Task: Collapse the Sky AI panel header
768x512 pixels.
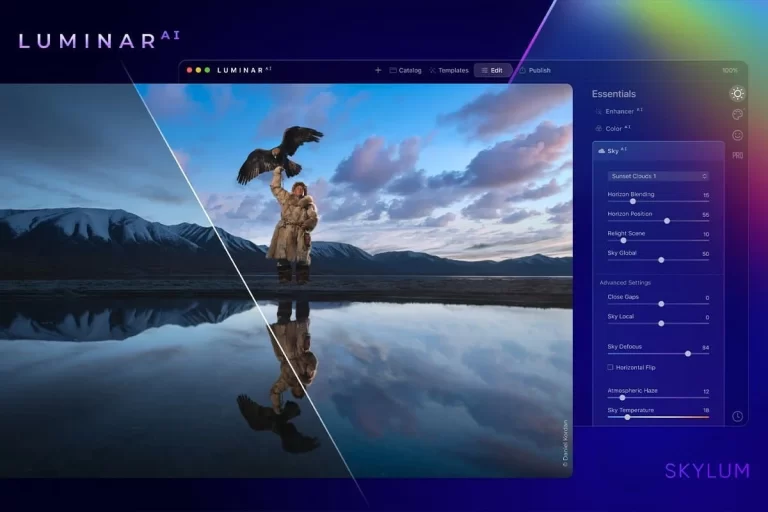Action: click(x=658, y=151)
